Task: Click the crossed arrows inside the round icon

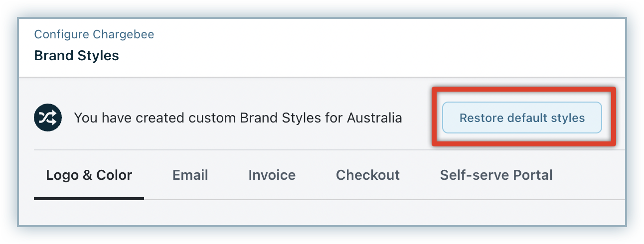Action: pos(48,118)
